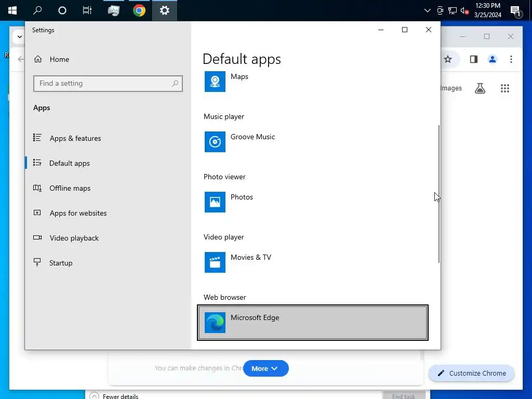Open Cortana circle on taskbar
Screen dimensions: 532x399
62,10
